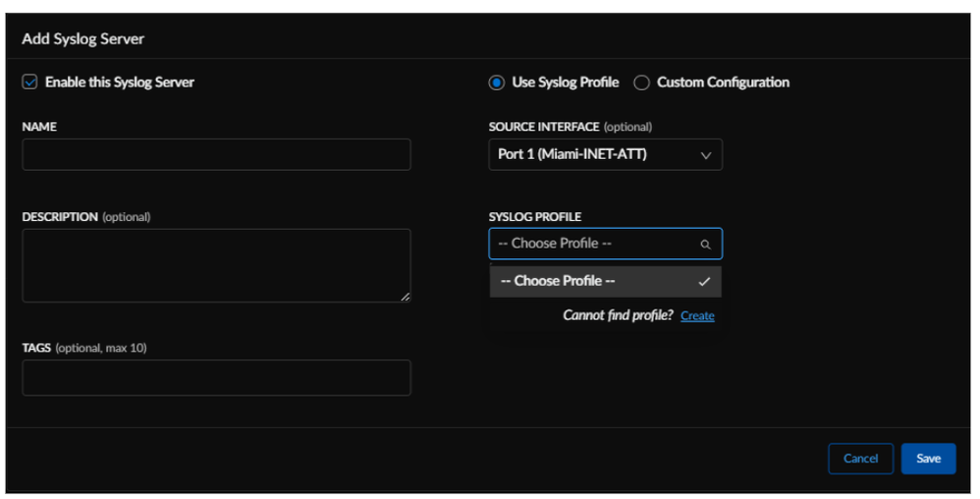Click the 'Custom Configuration' label text
Image resolution: width=980 pixels, height=499 pixels.
(x=723, y=83)
